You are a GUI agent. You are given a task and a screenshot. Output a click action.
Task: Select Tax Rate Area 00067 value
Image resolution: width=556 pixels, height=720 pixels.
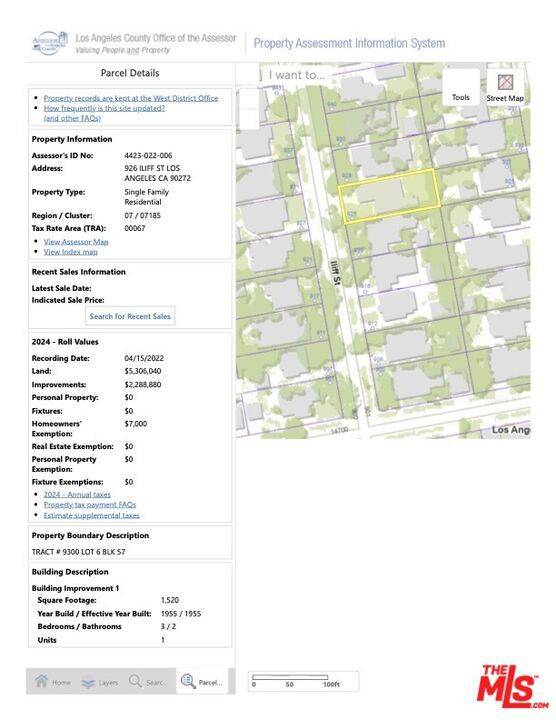point(135,228)
